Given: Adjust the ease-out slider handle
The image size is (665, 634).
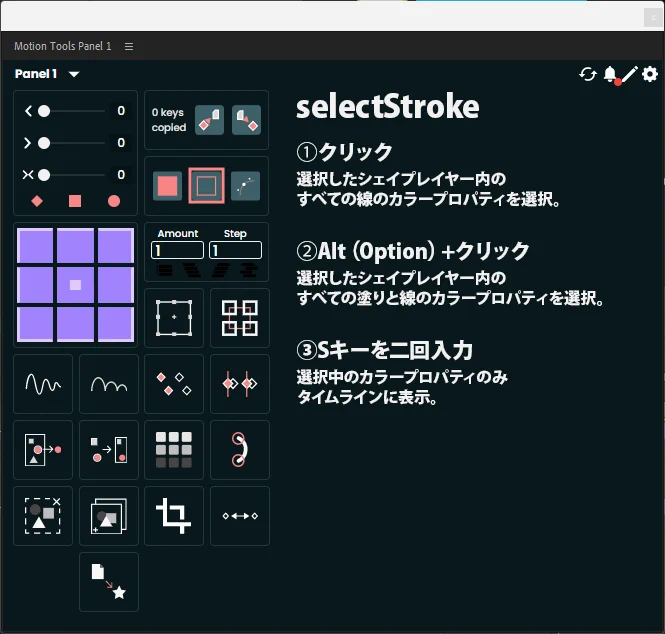Looking at the screenshot, I should tap(44, 143).
